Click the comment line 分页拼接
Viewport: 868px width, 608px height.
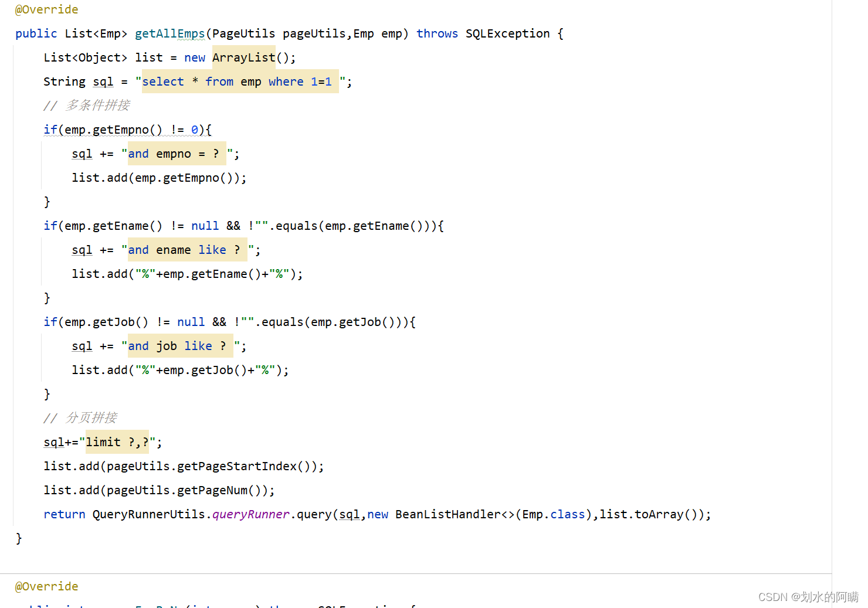pos(80,418)
